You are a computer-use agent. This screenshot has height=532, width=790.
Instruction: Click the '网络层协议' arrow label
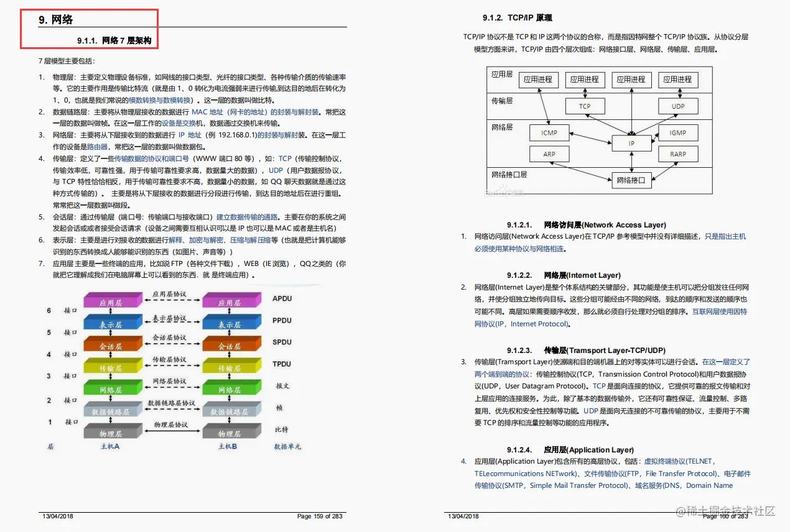click(169, 381)
